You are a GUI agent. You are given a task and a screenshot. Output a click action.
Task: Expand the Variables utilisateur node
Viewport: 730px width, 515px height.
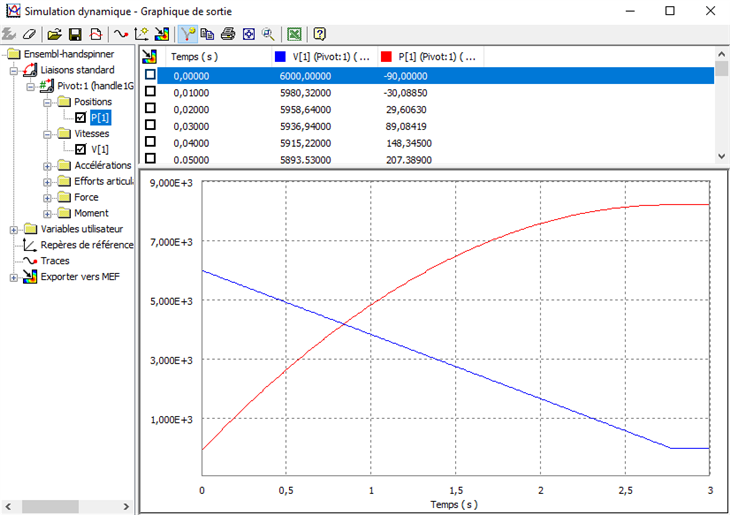point(14,230)
